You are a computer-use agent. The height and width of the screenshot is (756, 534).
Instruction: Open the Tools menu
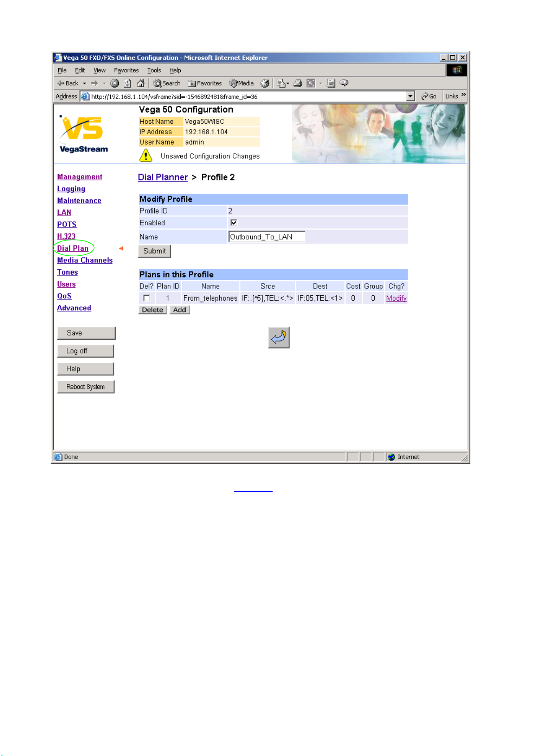pos(154,70)
